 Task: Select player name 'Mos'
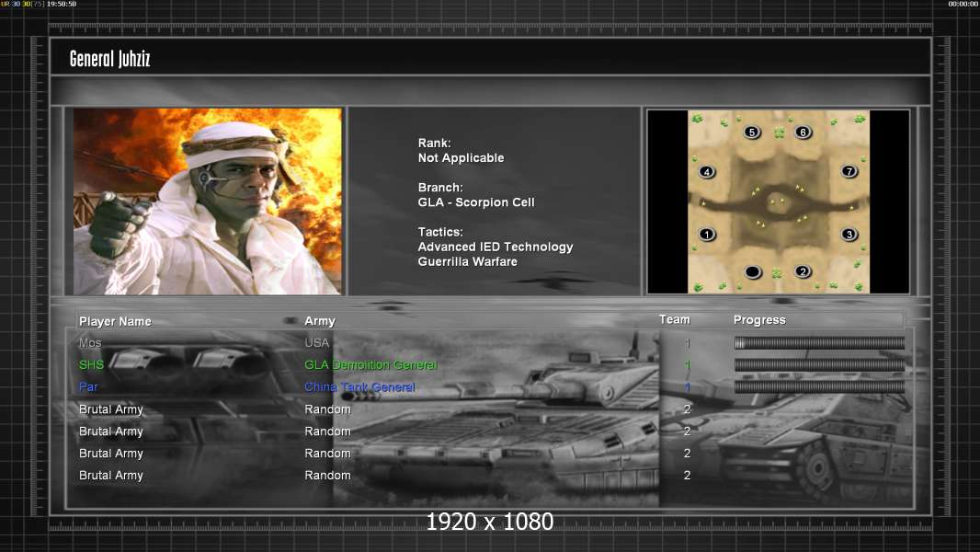pos(90,342)
